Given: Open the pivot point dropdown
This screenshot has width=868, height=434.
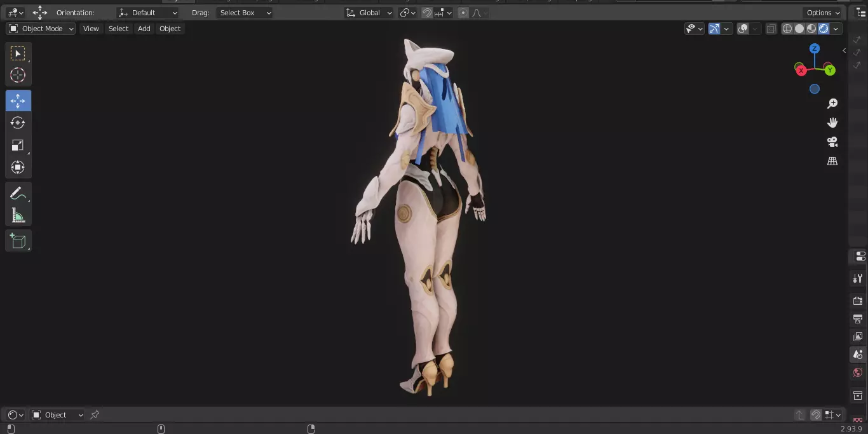Looking at the screenshot, I should (x=407, y=13).
